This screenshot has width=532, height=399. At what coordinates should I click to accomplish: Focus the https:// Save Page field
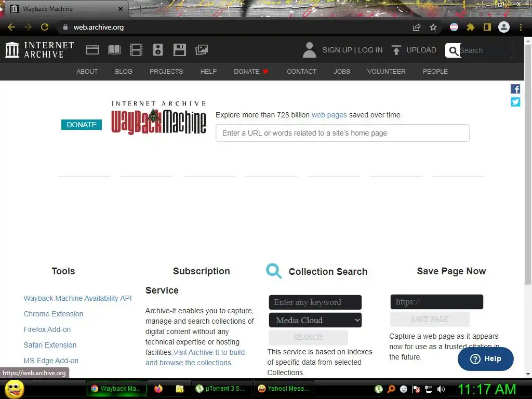point(436,302)
